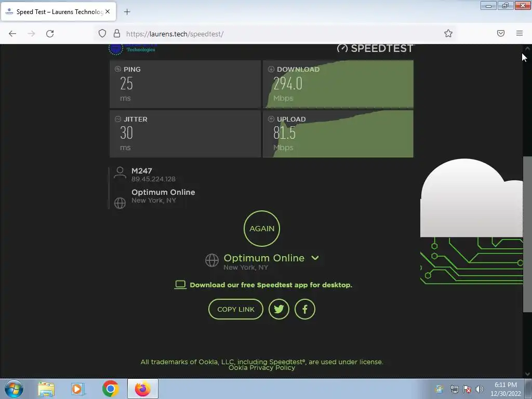Click the network tray icon
532x399 pixels.
pyautogui.click(x=454, y=389)
